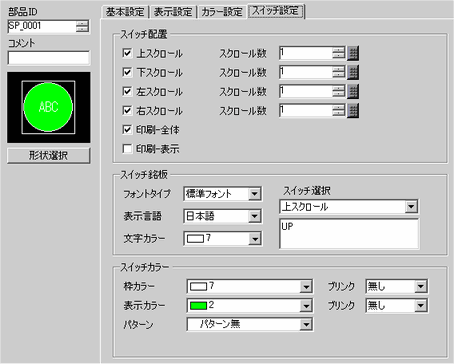
Task: Enable the 印刷-表示 checkbox
Action: coord(127,148)
